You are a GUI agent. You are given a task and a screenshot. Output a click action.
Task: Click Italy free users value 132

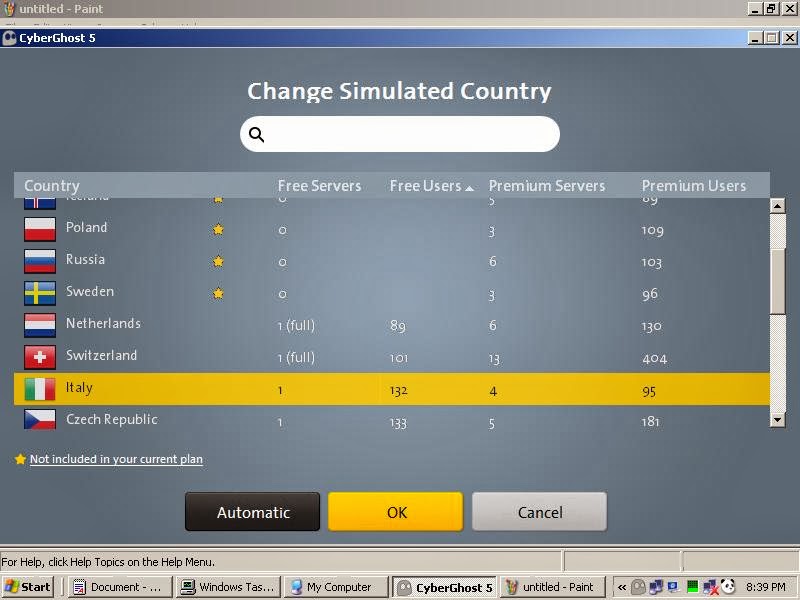point(398,391)
